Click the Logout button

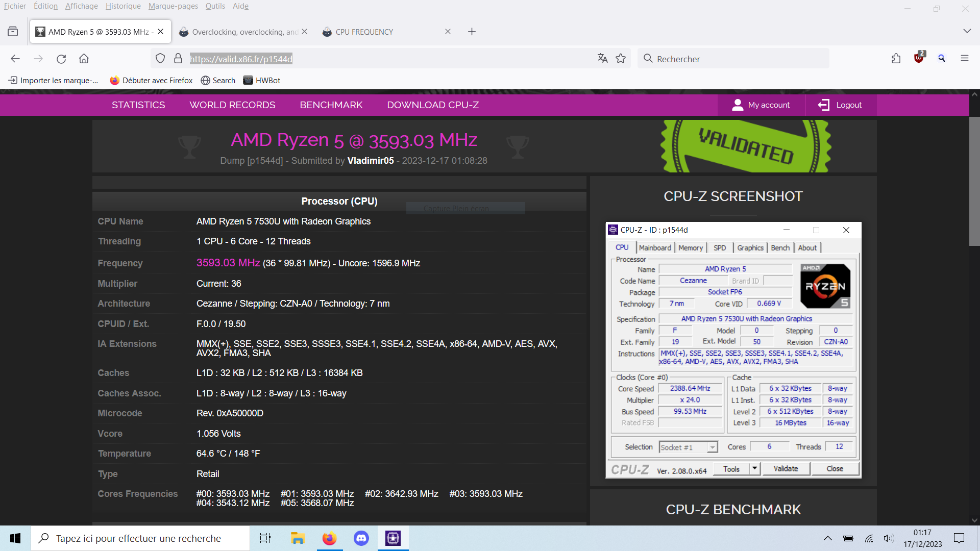(840, 105)
